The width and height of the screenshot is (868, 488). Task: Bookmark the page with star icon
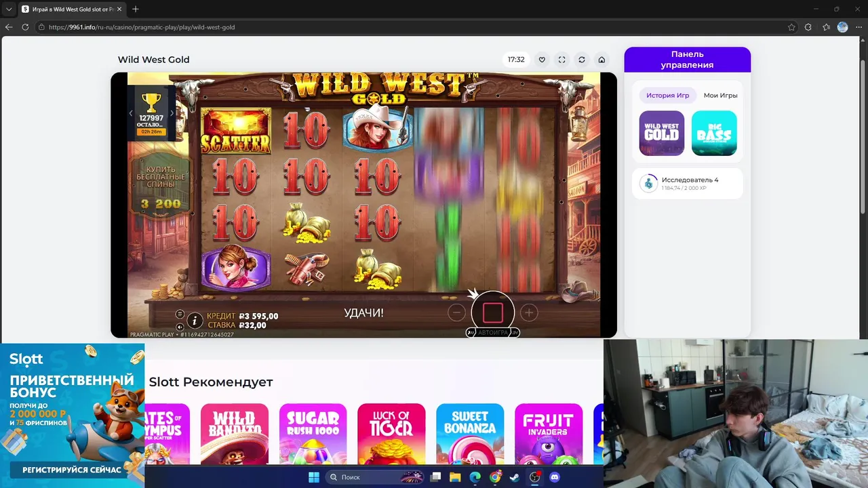tap(791, 27)
